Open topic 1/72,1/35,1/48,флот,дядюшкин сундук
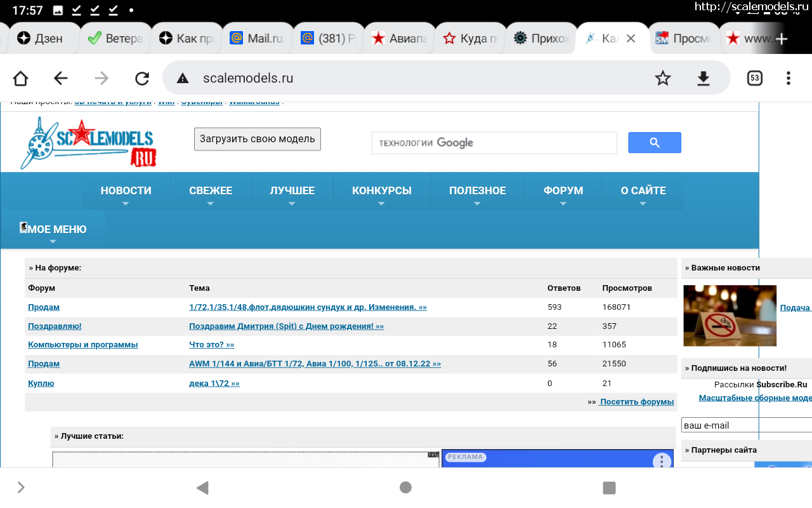 [308, 307]
